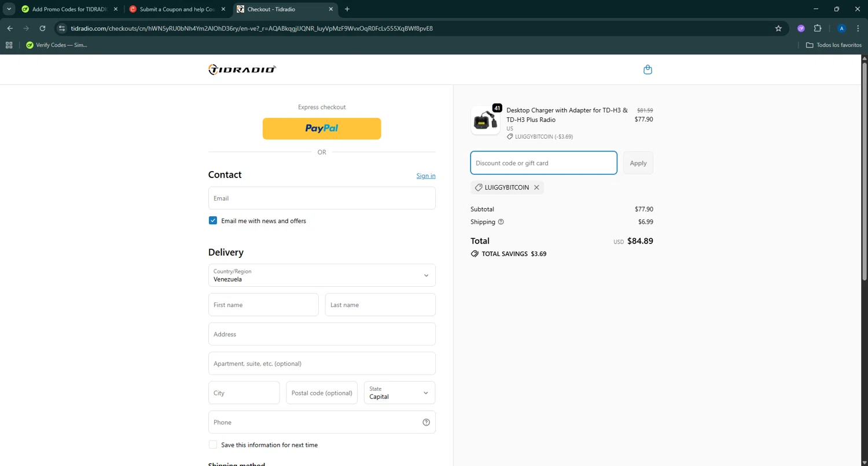Viewport: 868px width, 466px height.
Task: Click the Phone number field
Action: (322, 422)
